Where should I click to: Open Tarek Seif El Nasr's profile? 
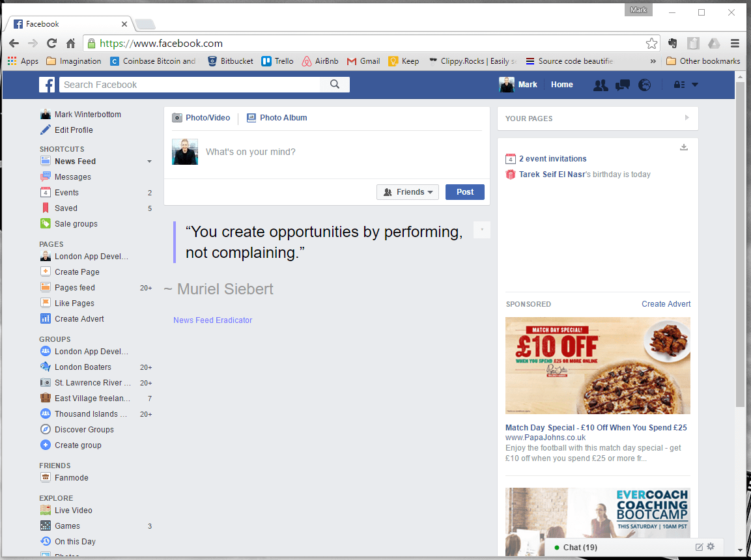[x=552, y=175]
